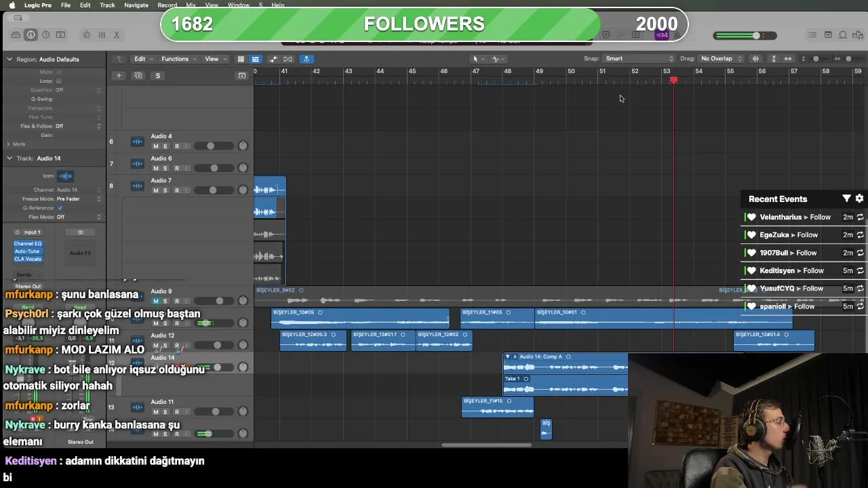The image size is (868, 488).
Task: Mute the Audio 4 track
Action: [155, 146]
